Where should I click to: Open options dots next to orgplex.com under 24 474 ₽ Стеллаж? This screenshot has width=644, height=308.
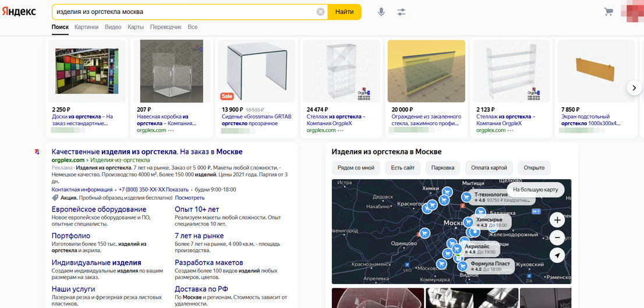(341, 130)
